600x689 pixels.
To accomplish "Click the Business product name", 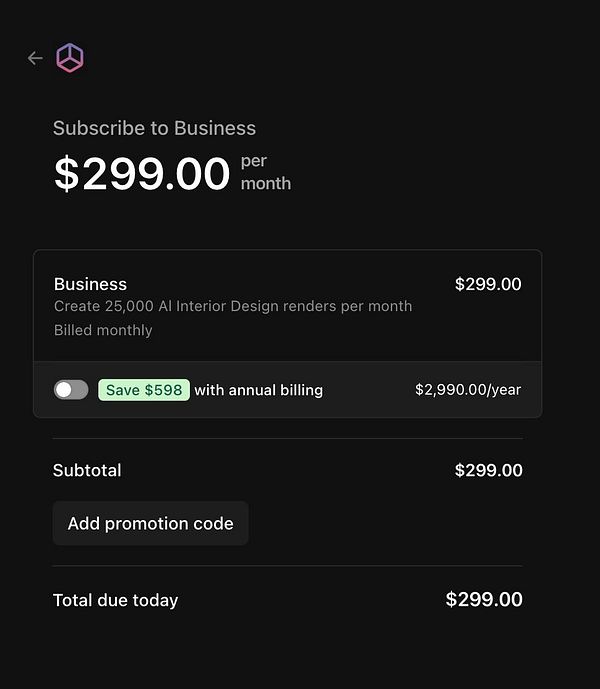I will coord(90,284).
